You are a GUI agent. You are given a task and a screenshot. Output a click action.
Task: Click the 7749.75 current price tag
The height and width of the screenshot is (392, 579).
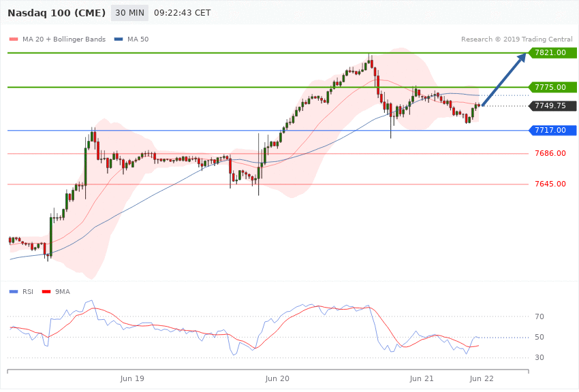click(x=553, y=106)
